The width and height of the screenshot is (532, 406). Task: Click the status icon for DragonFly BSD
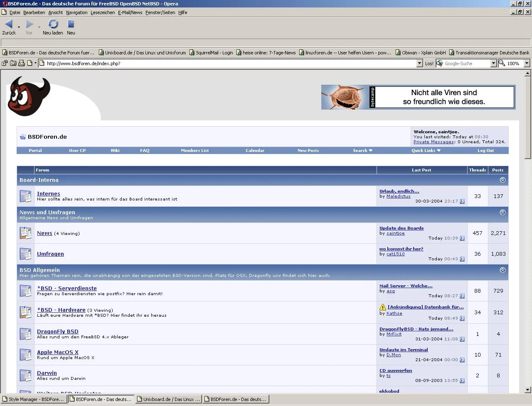[x=25, y=334]
